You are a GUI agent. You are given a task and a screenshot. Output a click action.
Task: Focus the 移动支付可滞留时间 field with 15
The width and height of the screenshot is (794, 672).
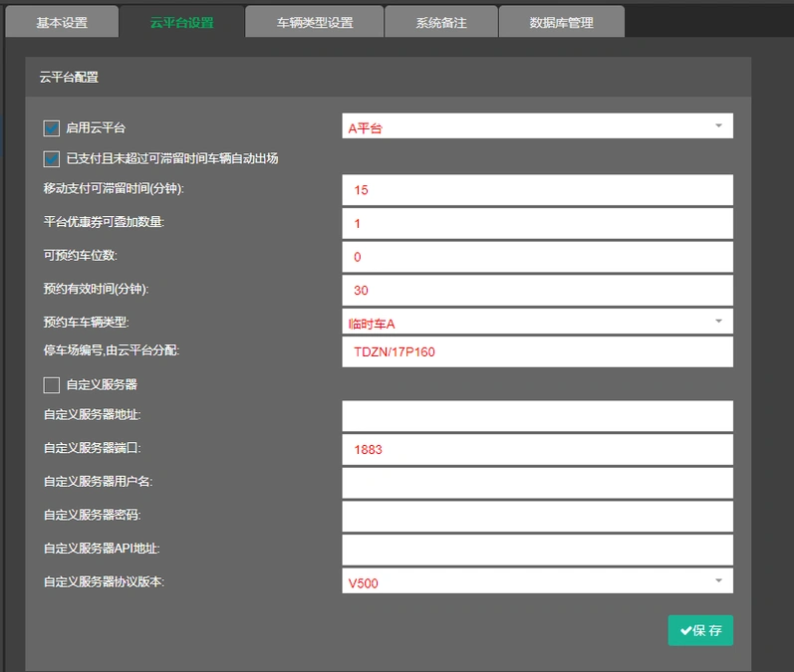click(537, 190)
